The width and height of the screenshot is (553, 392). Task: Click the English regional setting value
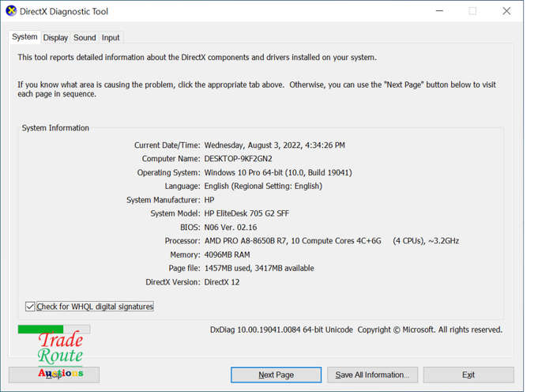point(263,186)
